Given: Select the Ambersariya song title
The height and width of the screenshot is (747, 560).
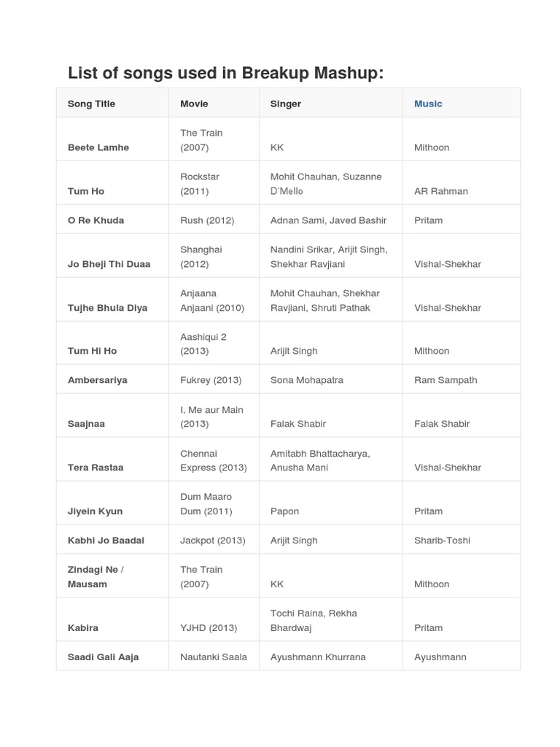Looking at the screenshot, I should pyautogui.click(x=97, y=380).
